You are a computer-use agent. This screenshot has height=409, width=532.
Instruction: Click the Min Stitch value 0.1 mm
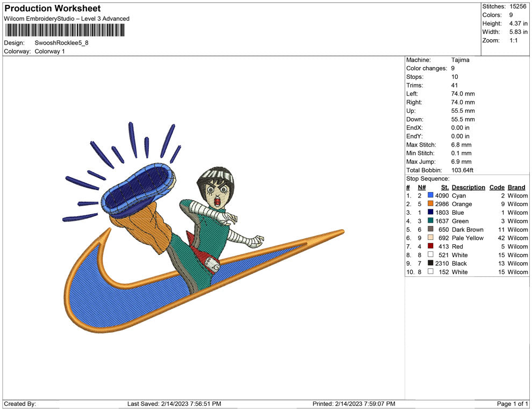461,153
